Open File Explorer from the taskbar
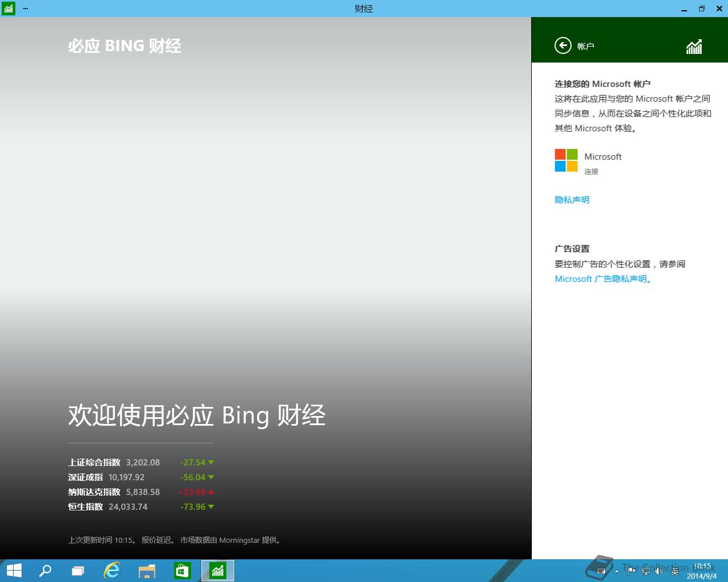 [147, 571]
